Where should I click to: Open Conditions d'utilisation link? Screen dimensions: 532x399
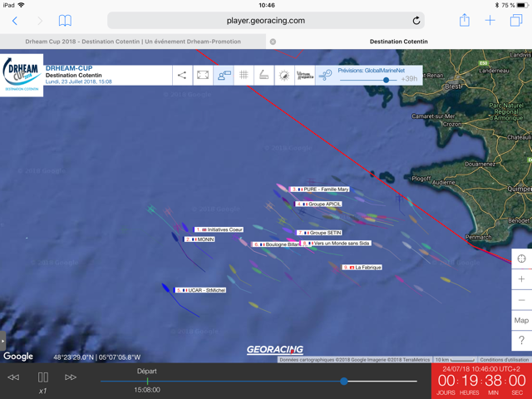(x=504, y=360)
